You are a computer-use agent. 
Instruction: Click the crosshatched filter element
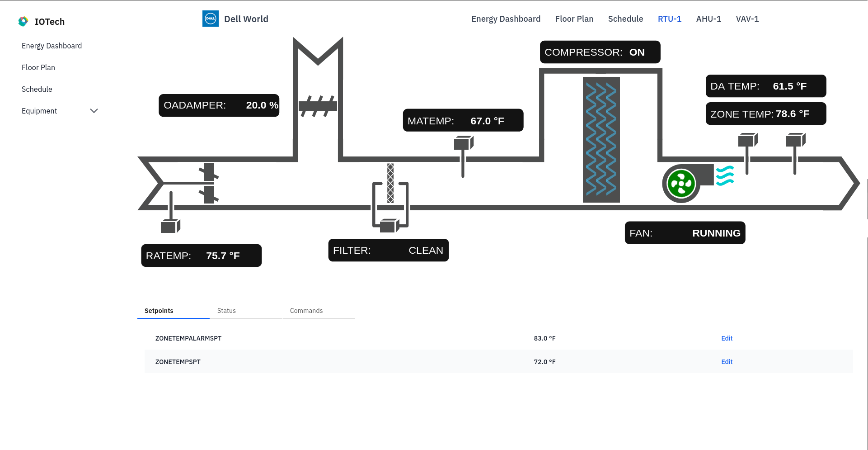(x=390, y=183)
